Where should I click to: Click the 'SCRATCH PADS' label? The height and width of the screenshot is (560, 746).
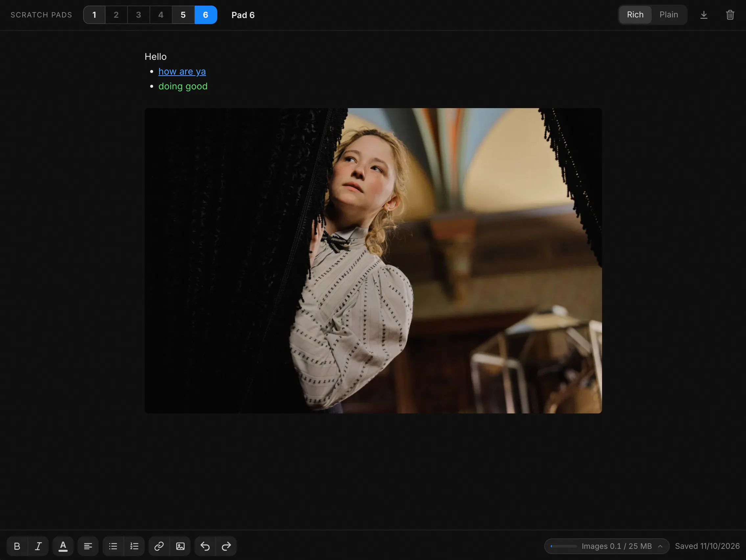(41, 15)
